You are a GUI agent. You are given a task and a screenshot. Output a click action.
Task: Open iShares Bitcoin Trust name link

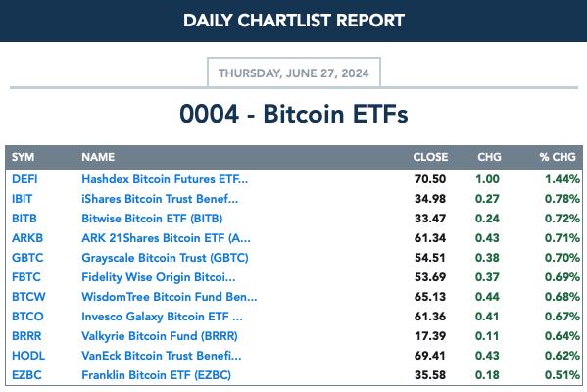pos(160,199)
